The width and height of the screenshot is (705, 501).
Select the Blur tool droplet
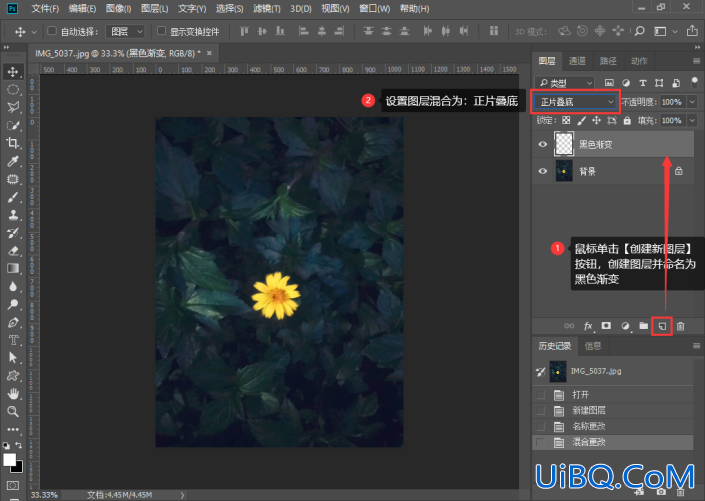13,286
